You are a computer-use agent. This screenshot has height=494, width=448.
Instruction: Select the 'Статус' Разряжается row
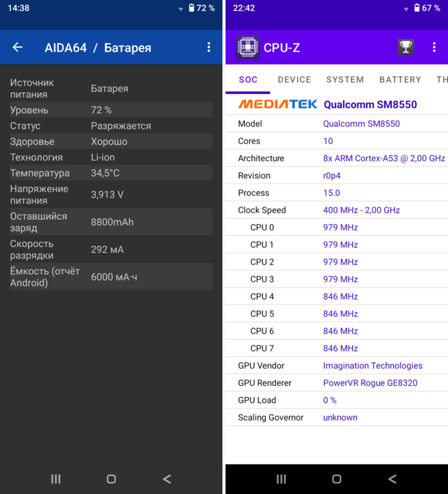click(111, 125)
